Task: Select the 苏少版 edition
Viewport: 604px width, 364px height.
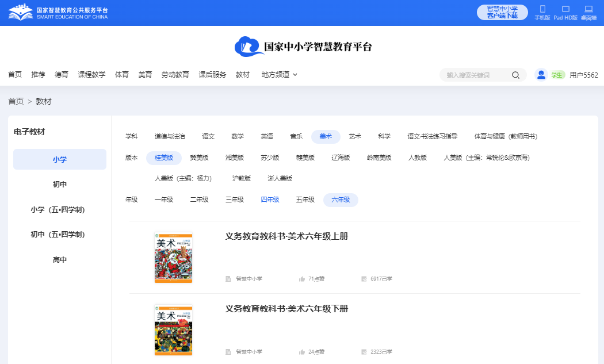Action: (270, 158)
